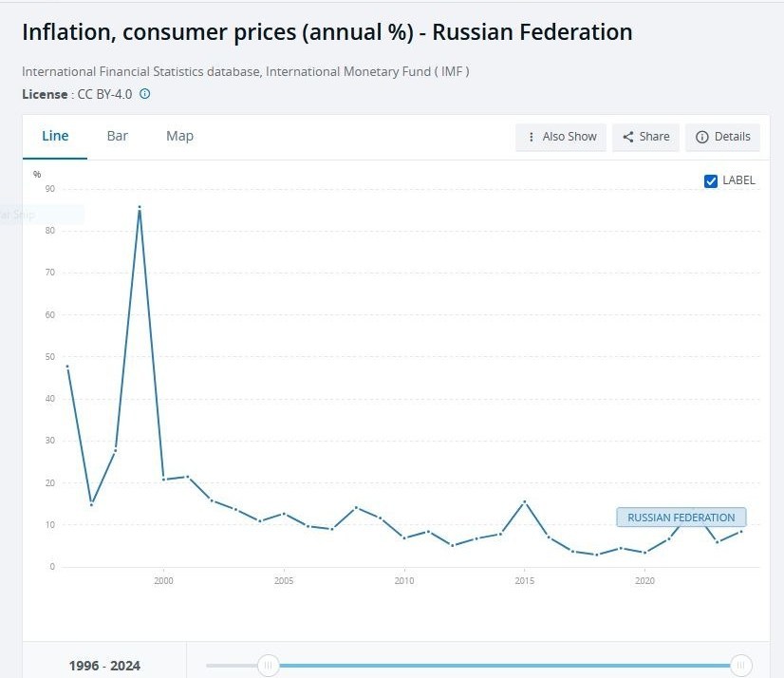Viewport: 784px width, 678px height.
Task: Open the Details info panel
Action: coord(723,137)
